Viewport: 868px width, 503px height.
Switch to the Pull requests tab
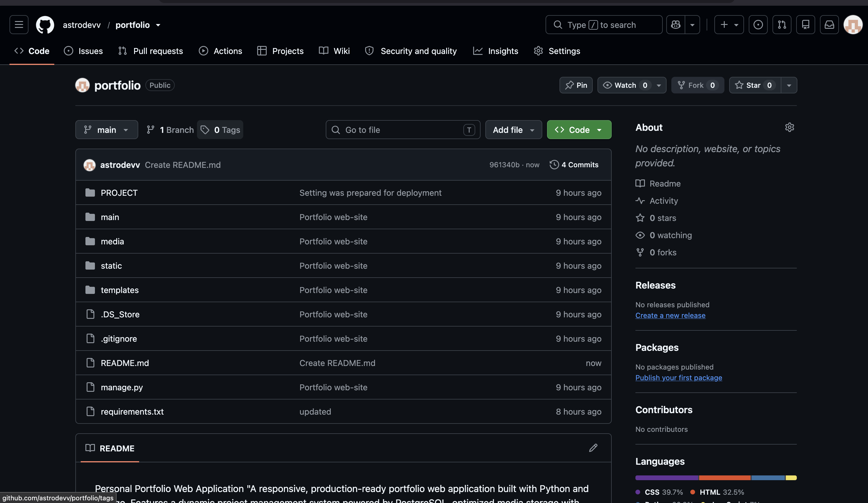pos(150,51)
